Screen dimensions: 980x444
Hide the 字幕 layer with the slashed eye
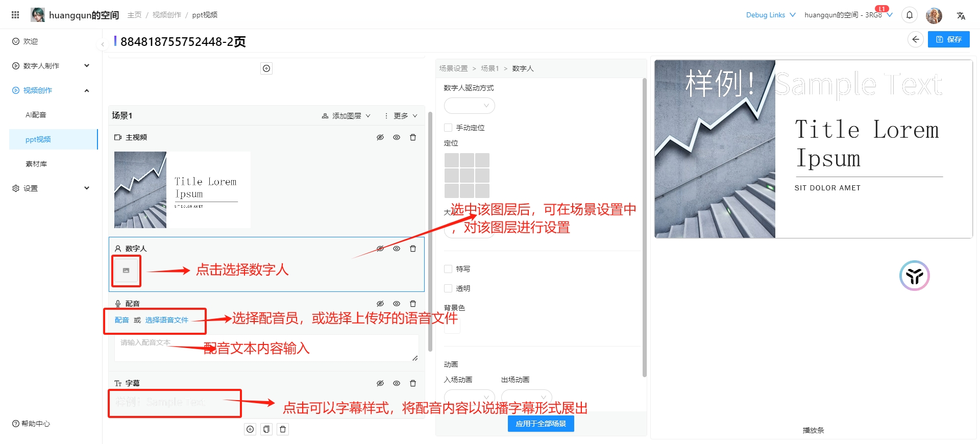coord(380,383)
